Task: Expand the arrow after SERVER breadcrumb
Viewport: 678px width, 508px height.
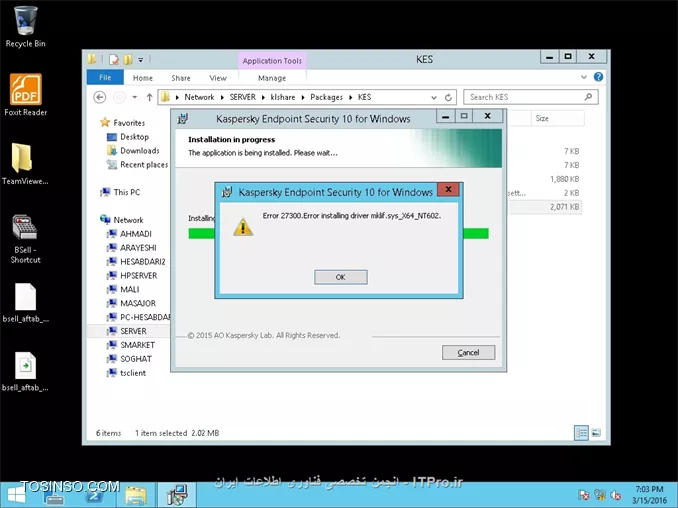Action: [x=263, y=98]
